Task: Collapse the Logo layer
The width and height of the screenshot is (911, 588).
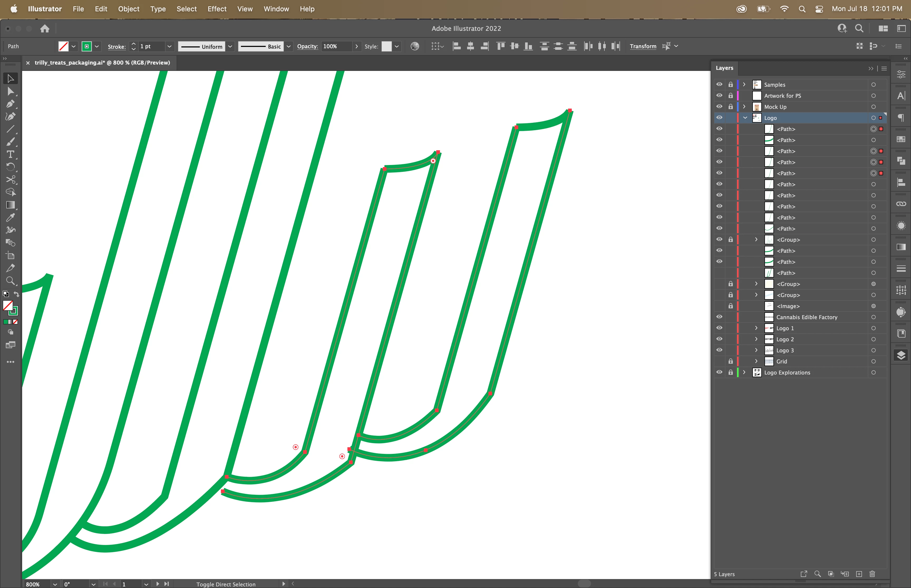Action: point(745,118)
